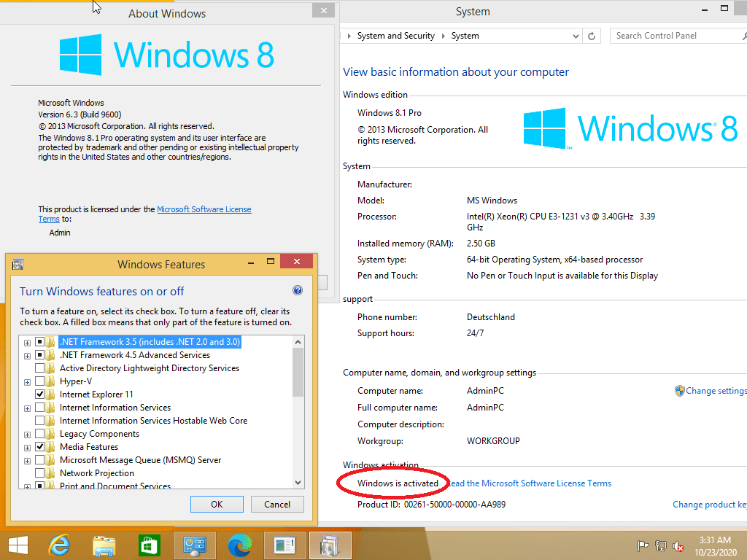Check Internet Information Services Hostable Web Core

39,421
